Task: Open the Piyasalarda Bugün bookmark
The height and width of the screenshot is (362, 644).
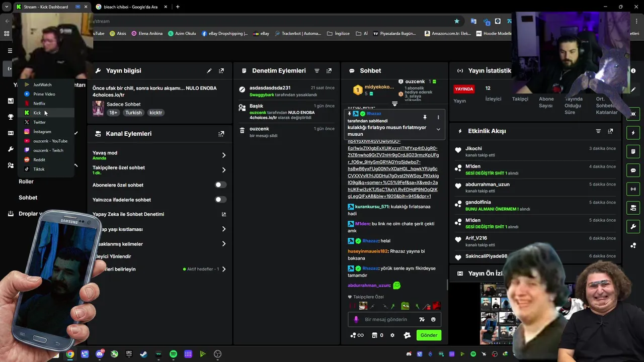Action: [394, 34]
